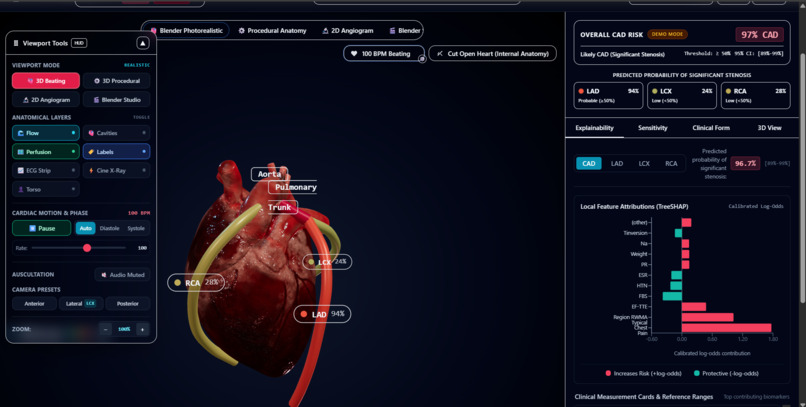The height and width of the screenshot is (407, 806).
Task: Open the 2D Angiogram top tab
Action: [x=348, y=30]
